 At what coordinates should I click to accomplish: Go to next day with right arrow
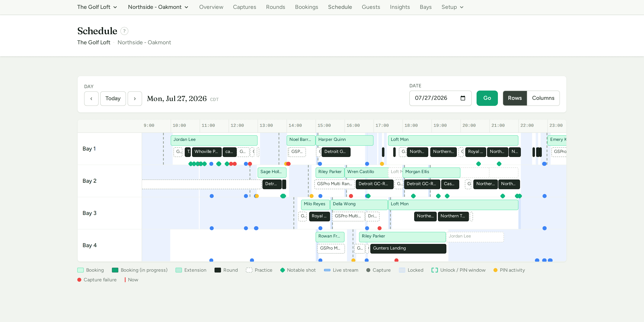135,98
